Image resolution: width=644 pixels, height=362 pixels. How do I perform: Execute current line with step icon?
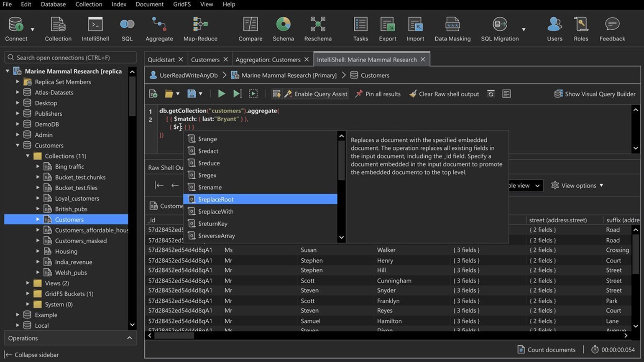pyautogui.click(x=237, y=94)
